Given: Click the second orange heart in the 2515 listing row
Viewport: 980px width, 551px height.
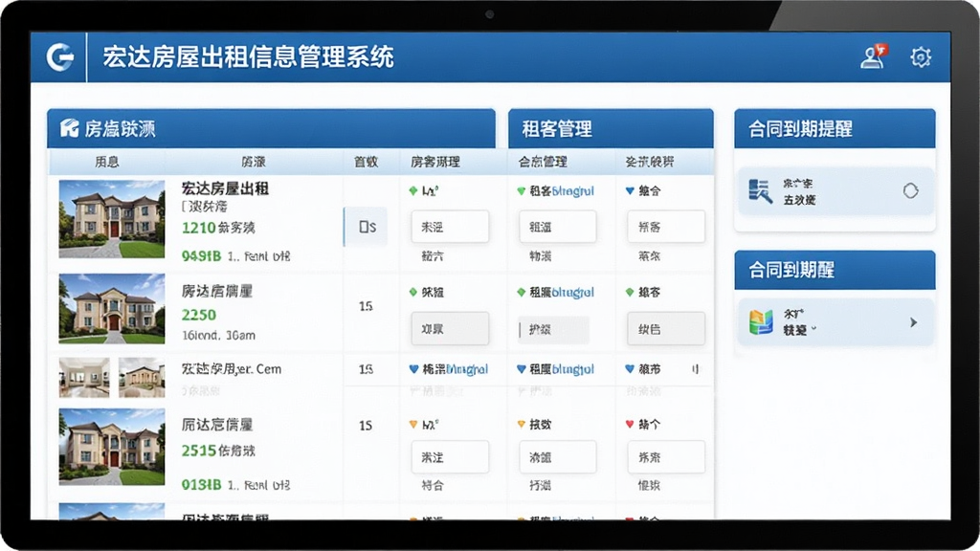Looking at the screenshot, I should [x=522, y=424].
